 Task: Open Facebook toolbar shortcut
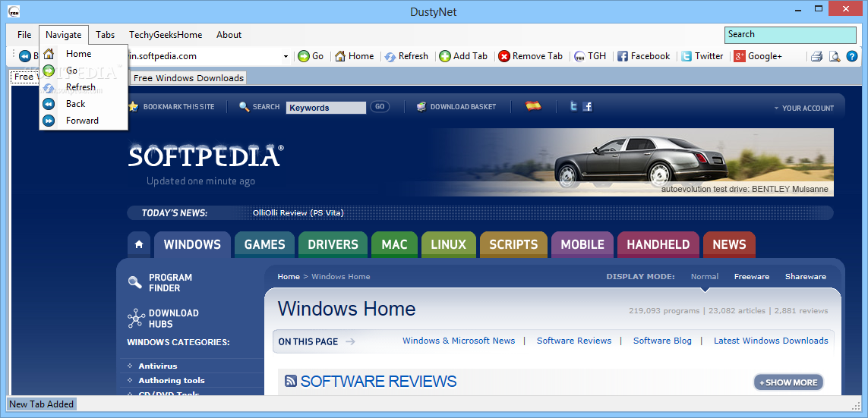(x=643, y=56)
